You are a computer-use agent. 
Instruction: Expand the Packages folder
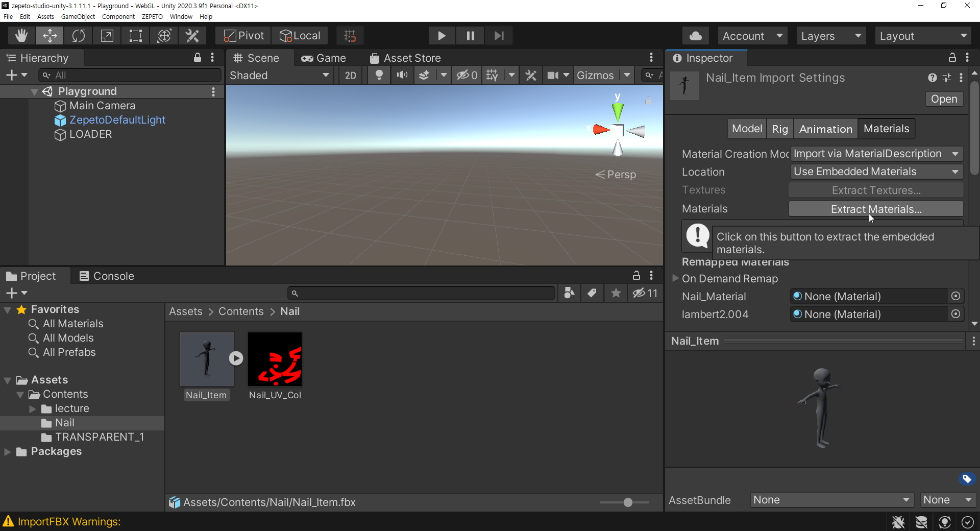pos(7,452)
